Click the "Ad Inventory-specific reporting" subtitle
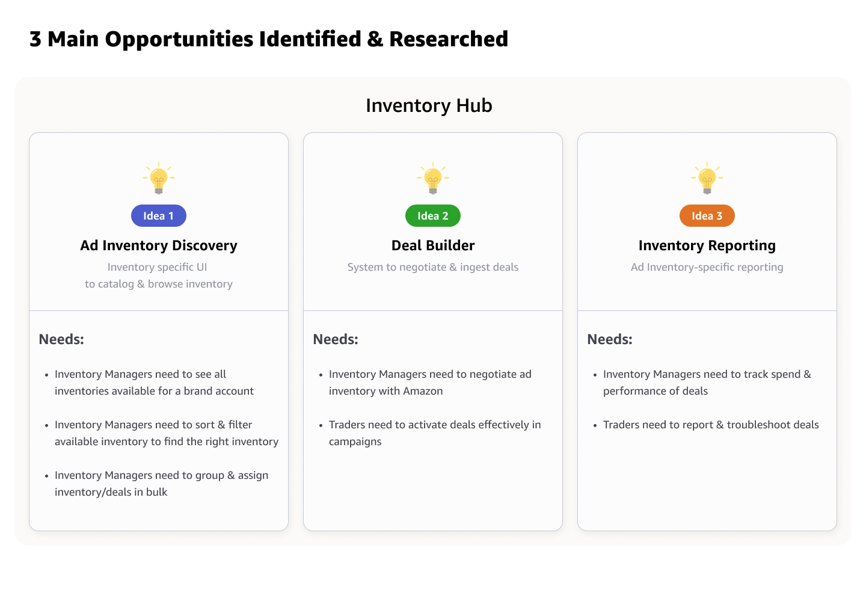The height and width of the screenshot is (616, 866). coord(707,267)
